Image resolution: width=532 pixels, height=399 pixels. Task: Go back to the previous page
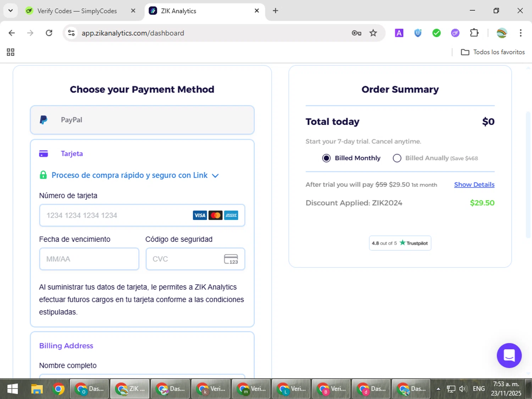[x=12, y=33]
